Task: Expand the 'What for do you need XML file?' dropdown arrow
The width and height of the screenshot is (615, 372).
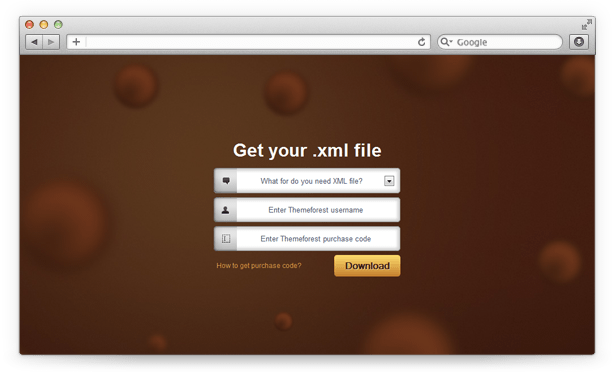Action: 389,181
